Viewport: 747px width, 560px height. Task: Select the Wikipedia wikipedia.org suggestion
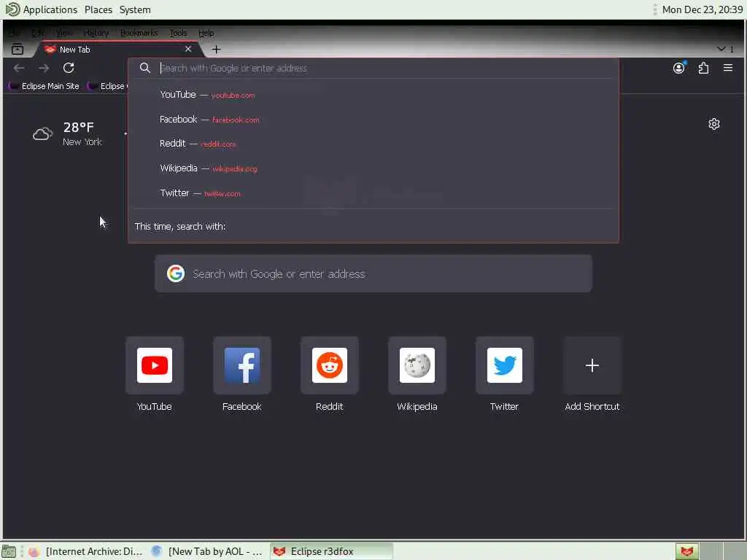(373, 168)
